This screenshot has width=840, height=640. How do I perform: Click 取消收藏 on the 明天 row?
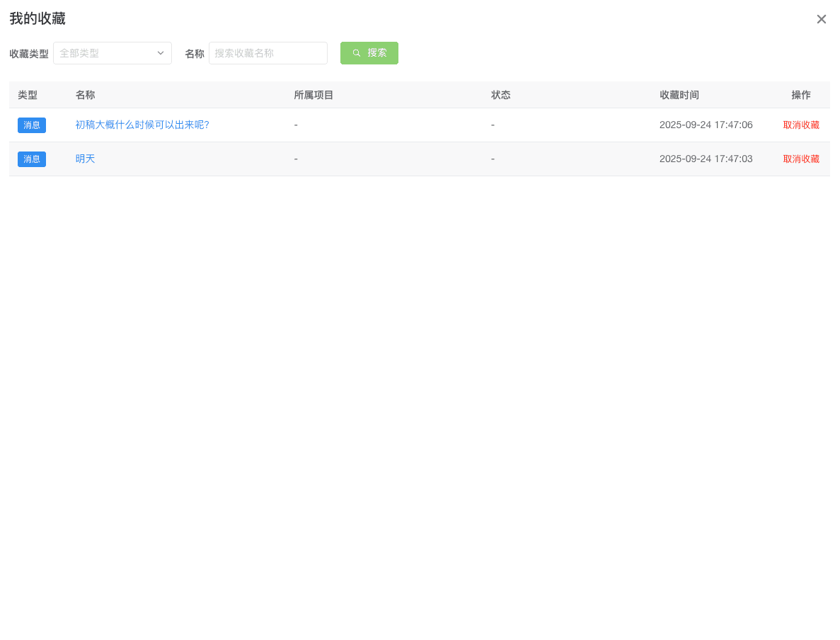[801, 159]
